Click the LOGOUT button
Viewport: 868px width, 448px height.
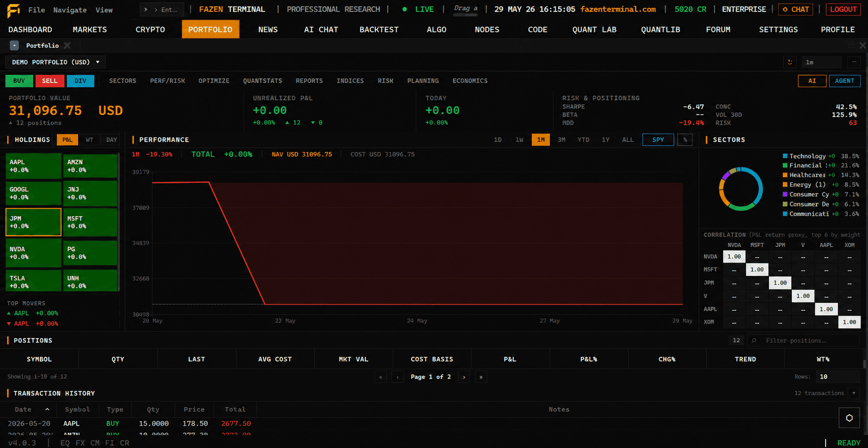tap(844, 9)
